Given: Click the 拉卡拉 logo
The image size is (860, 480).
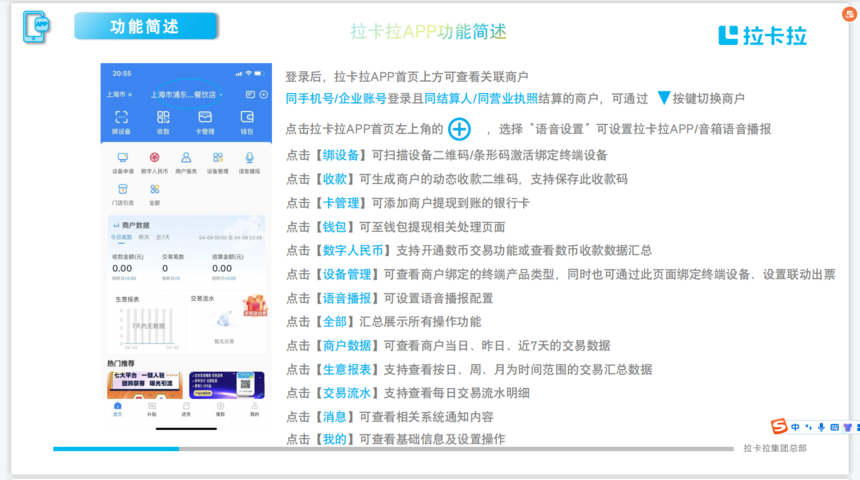Looking at the screenshot, I should click(x=762, y=36).
